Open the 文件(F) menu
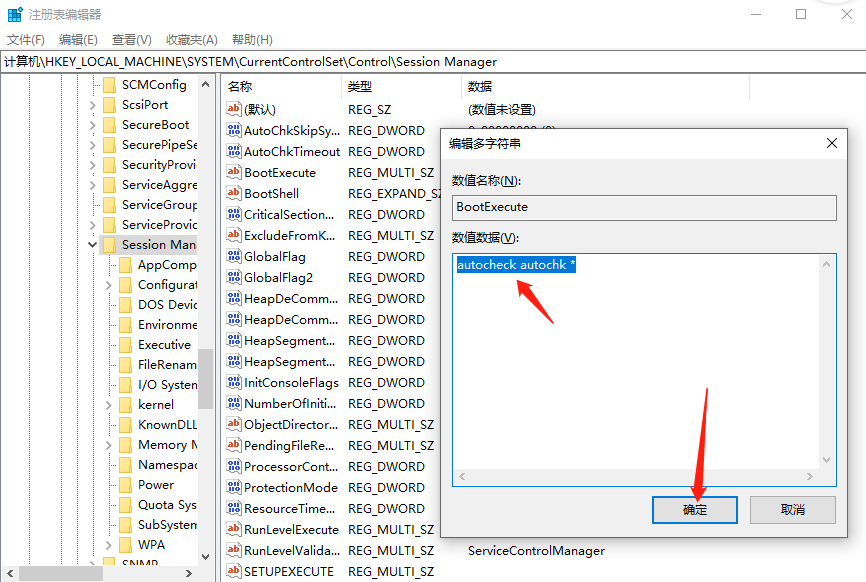 click(26, 40)
